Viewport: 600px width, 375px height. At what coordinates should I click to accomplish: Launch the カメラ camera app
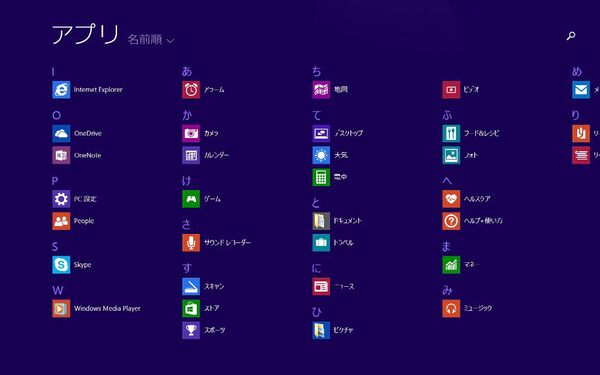[201, 133]
